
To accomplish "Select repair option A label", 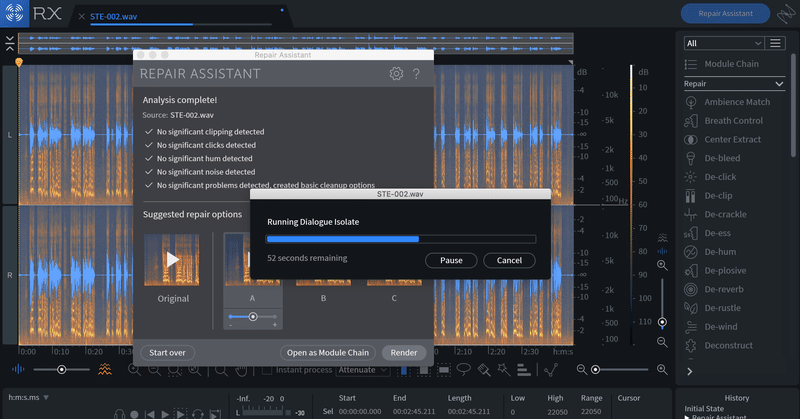I will coord(252,298).
